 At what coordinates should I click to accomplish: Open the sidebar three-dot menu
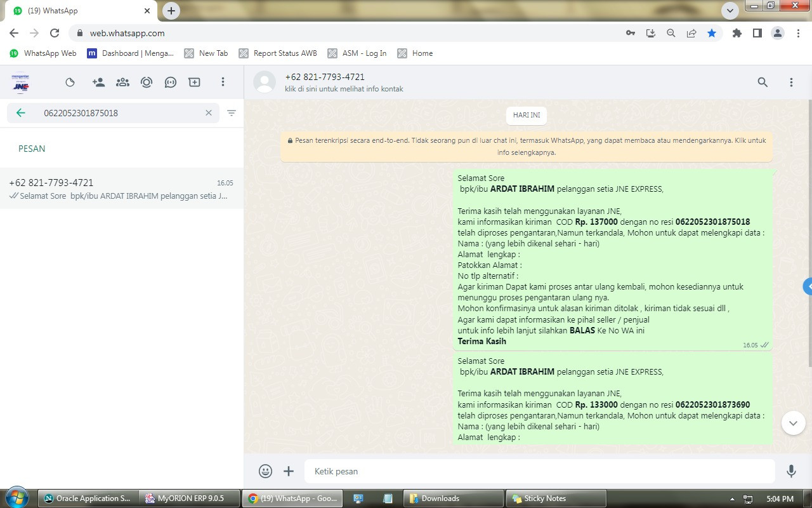point(223,82)
